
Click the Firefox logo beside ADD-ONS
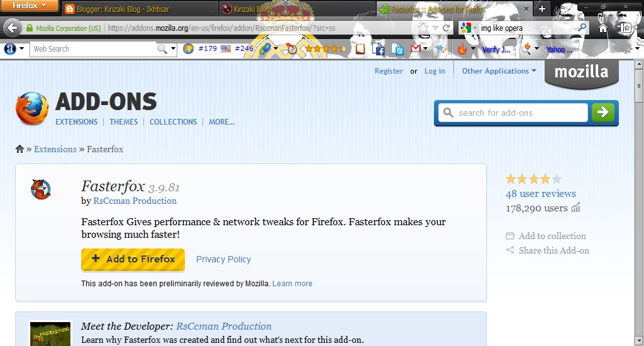[x=32, y=108]
